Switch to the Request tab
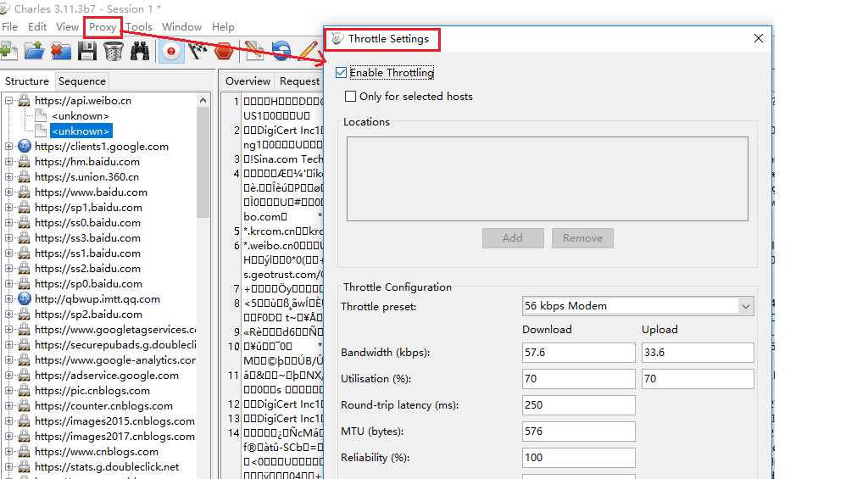Image resolution: width=868 pixels, height=479 pixels. [x=299, y=81]
